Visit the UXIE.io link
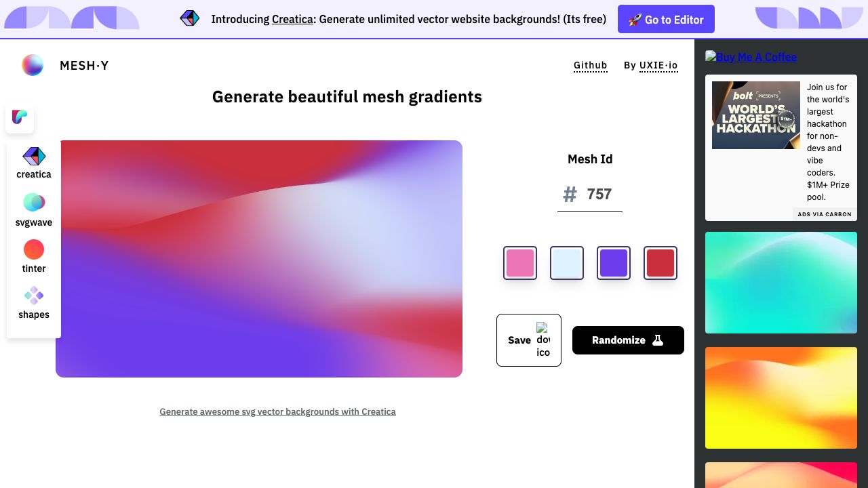The image size is (868, 488). pos(658,66)
